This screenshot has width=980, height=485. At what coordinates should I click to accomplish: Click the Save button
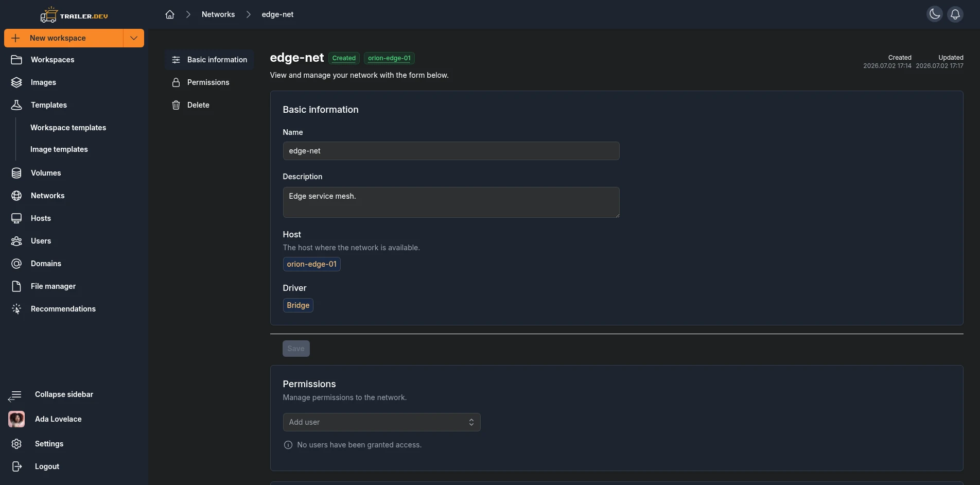(x=296, y=349)
